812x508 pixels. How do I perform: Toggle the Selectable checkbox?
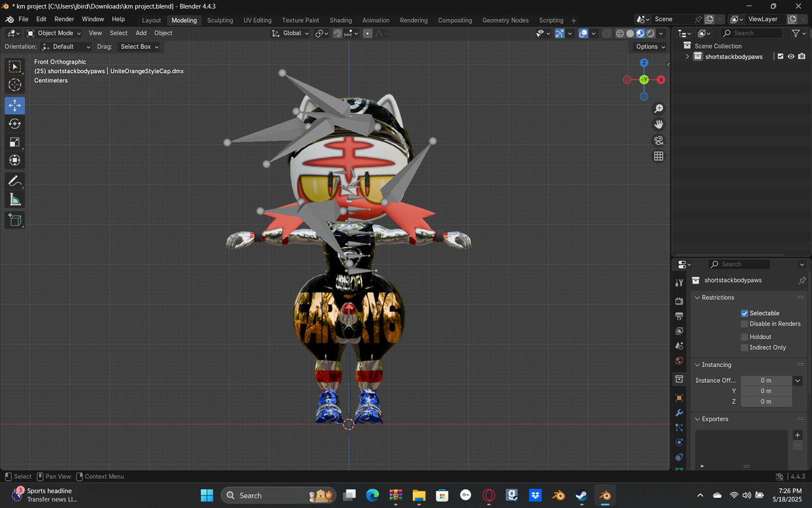tap(745, 313)
